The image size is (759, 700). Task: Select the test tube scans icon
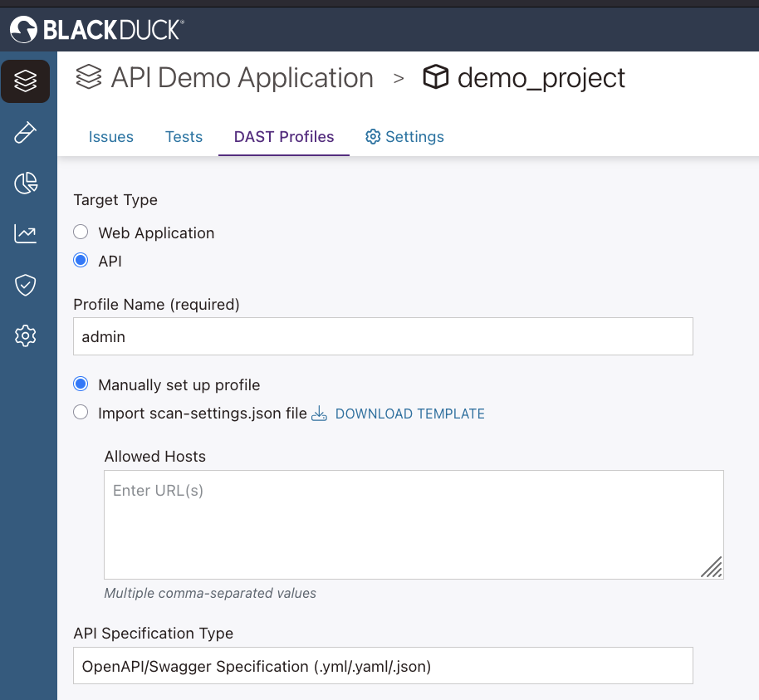pyautogui.click(x=26, y=132)
